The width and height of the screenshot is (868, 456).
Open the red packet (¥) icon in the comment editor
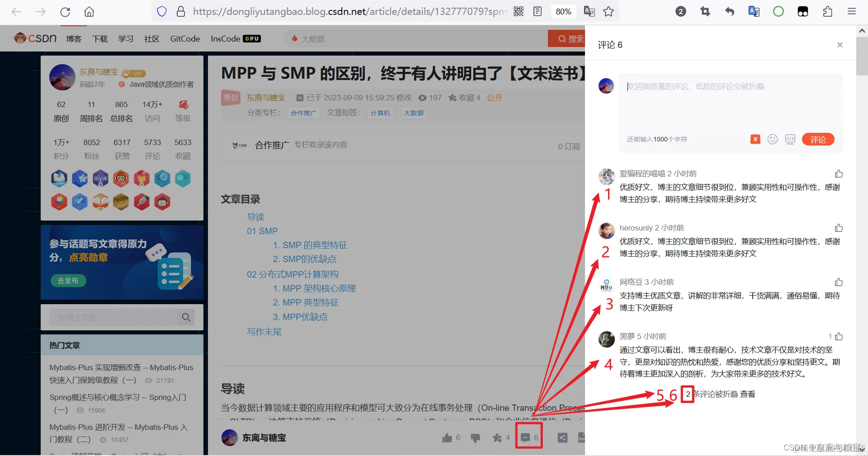(755, 139)
